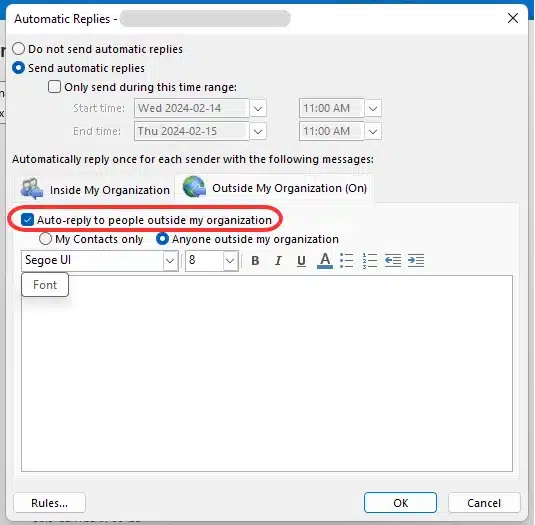Switch to Inside My Organization tab
535x525 pixels.
95,189
